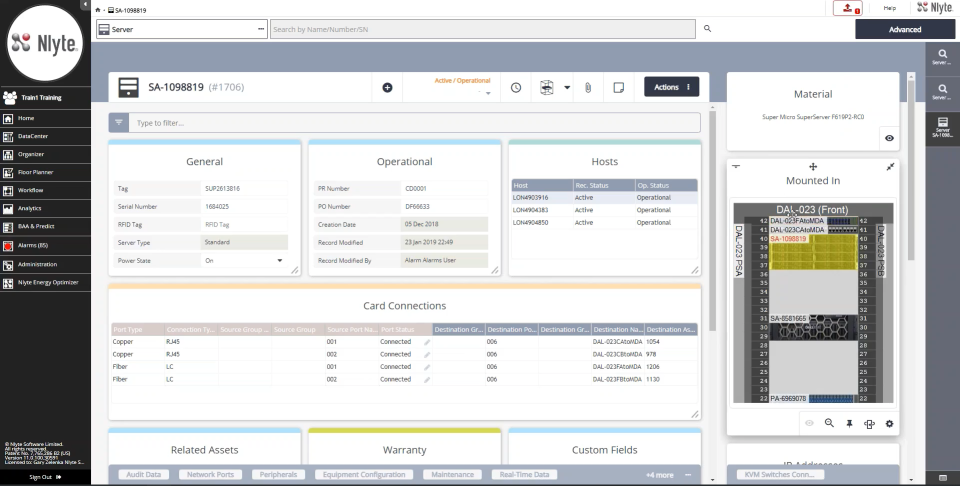
Task: Open rack view settings gear
Action: pyautogui.click(x=889, y=424)
